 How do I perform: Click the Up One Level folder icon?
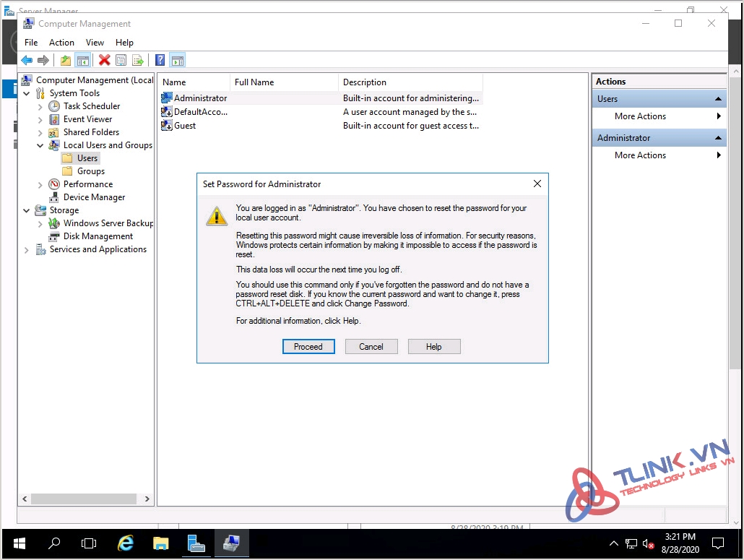[66, 61]
